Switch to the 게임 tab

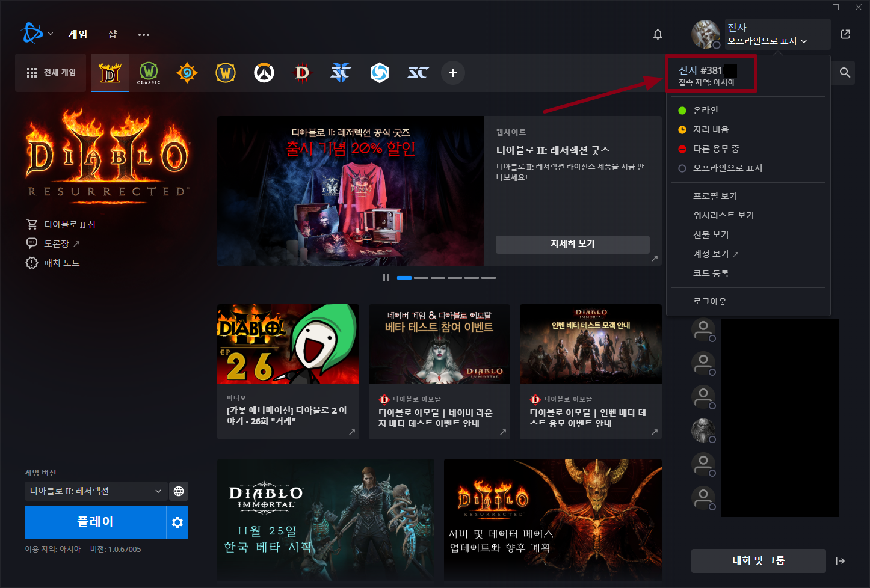pyautogui.click(x=78, y=34)
